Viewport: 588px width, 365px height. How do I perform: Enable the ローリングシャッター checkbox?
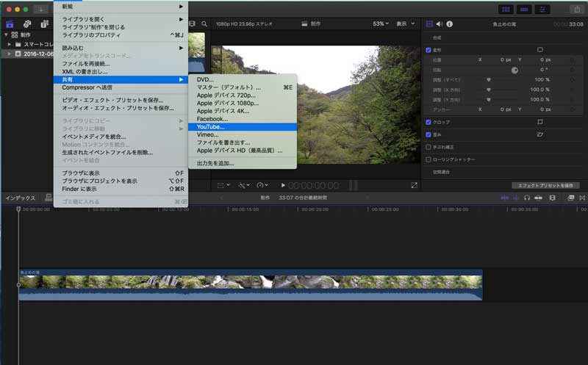(429, 159)
